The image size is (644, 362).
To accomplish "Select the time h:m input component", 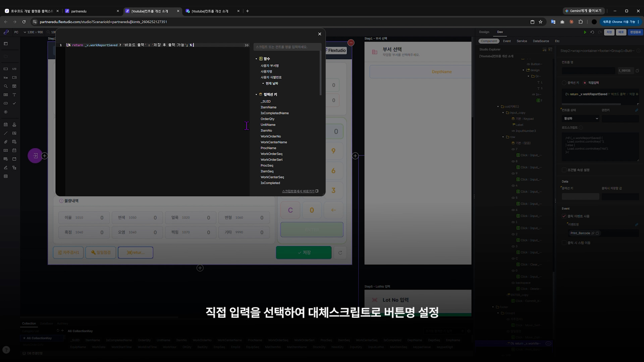I will (6, 77).
